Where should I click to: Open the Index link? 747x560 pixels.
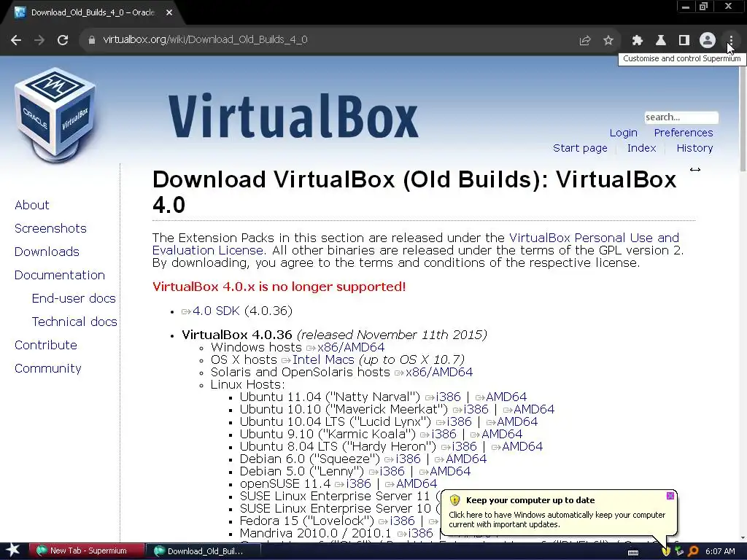point(641,148)
